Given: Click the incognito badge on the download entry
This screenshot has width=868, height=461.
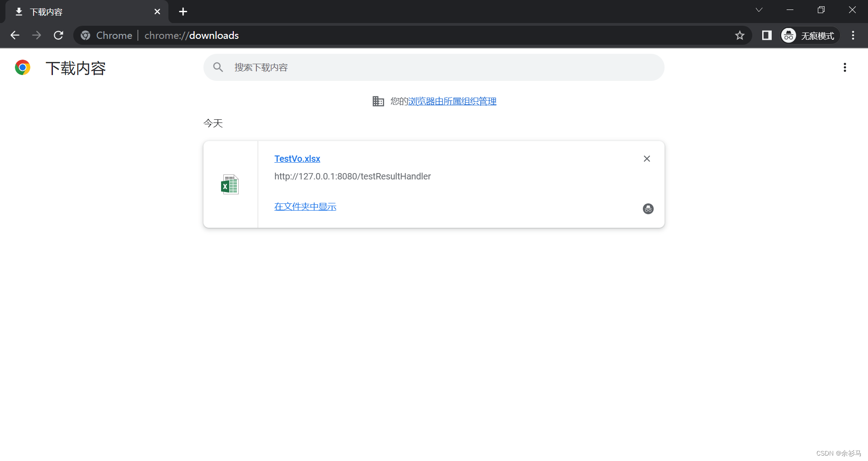Looking at the screenshot, I should 648,208.
